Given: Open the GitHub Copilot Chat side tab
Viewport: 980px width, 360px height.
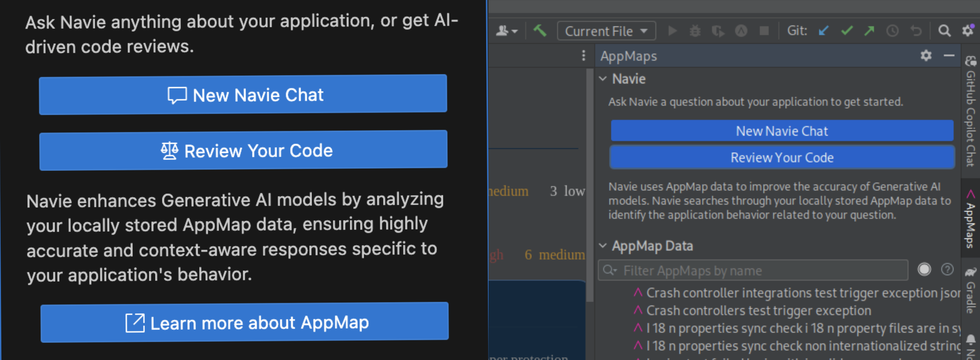Looking at the screenshot, I should click(x=971, y=111).
